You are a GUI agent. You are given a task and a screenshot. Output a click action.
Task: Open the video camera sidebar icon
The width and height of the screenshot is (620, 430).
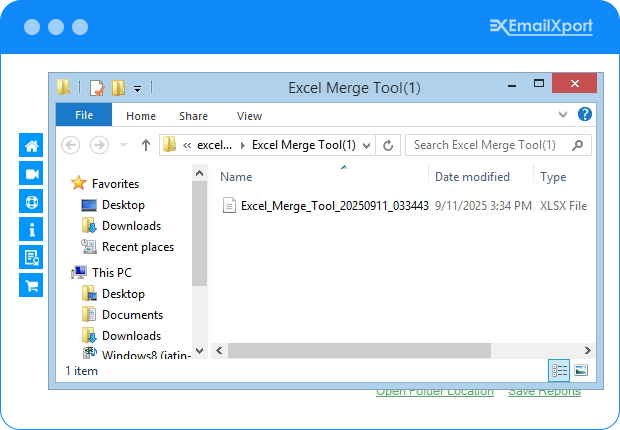pos(31,173)
